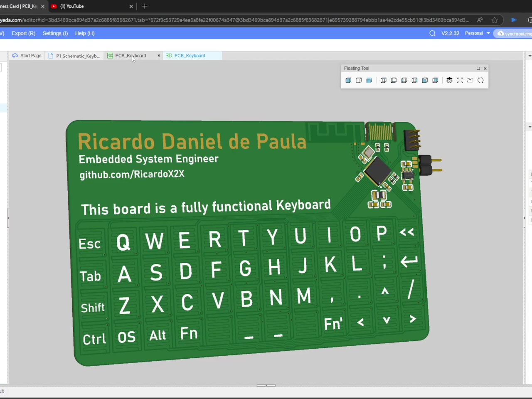The image size is (532, 399).
Task: Expand the chevron at the right of the tab bar
Action: coord(530,55)
